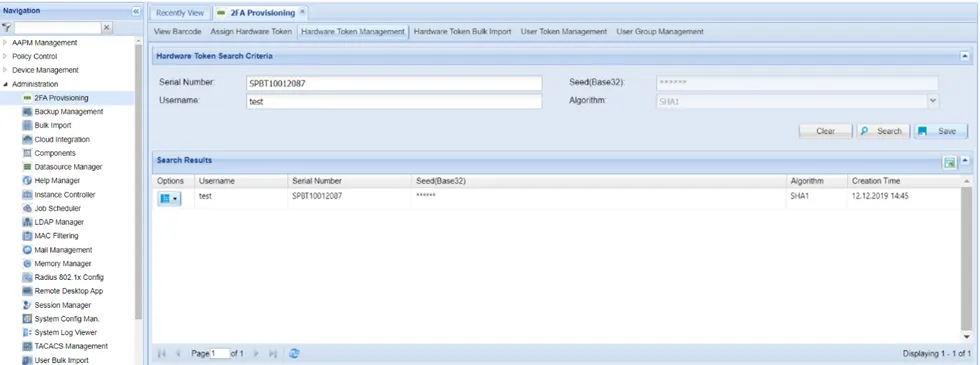Go to next page of results
The width and height of the screenshot is (980, 365).
[256, 354]
